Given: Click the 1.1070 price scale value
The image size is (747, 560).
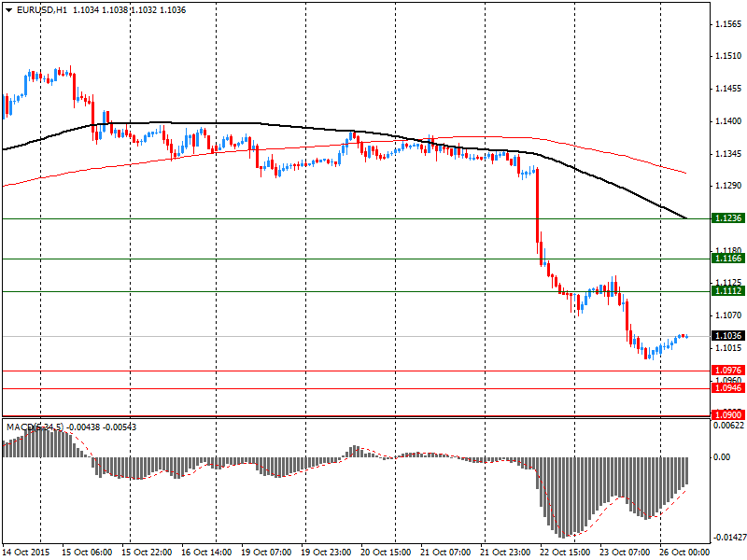Looking at the screenshot, I should click(729, 315).
